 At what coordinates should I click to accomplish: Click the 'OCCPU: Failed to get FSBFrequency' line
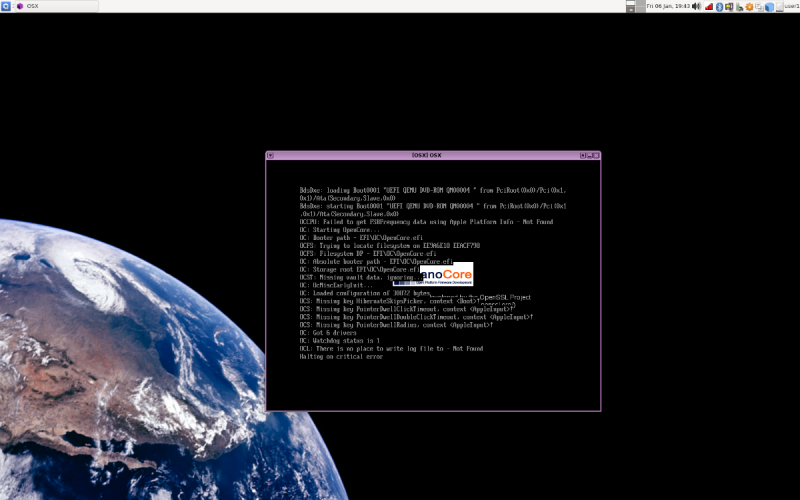(427, 222)
